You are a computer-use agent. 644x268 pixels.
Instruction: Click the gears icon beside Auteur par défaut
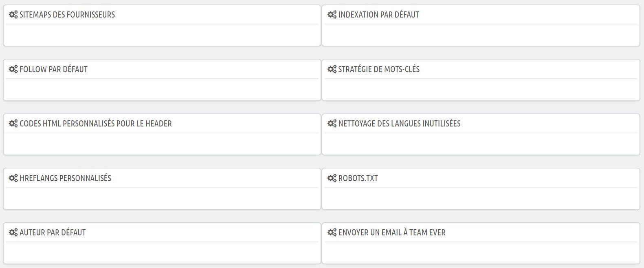[x=13, y=233]
